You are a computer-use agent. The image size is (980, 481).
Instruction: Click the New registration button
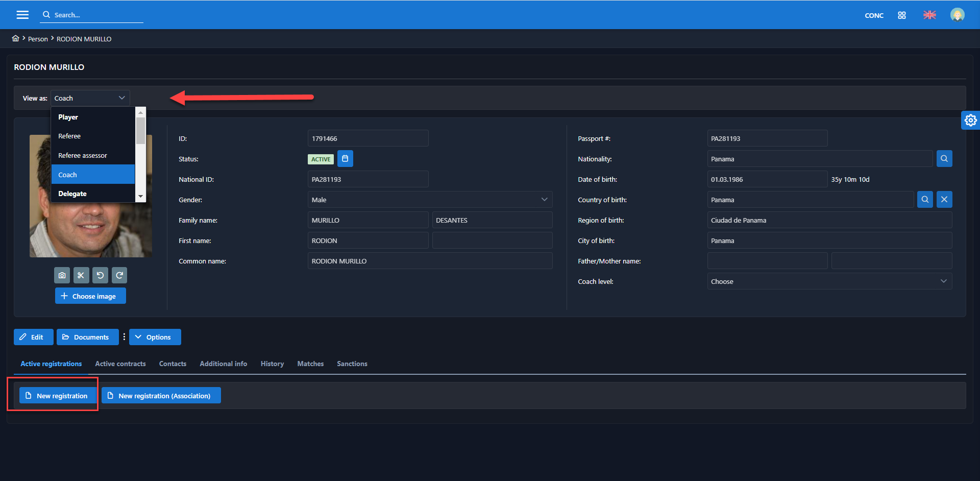57,396
